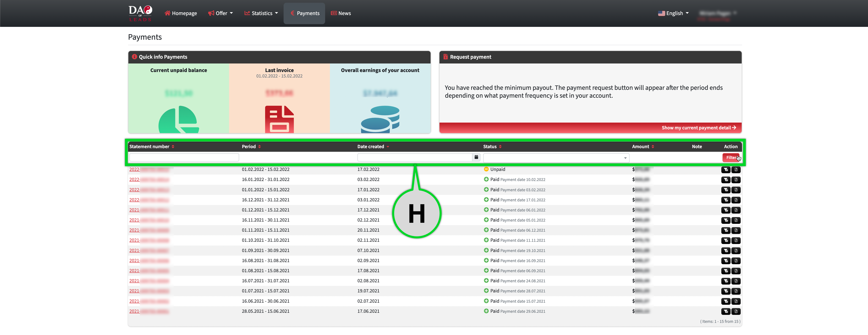Go to the Homepage menu item

(x=181, y=13)
